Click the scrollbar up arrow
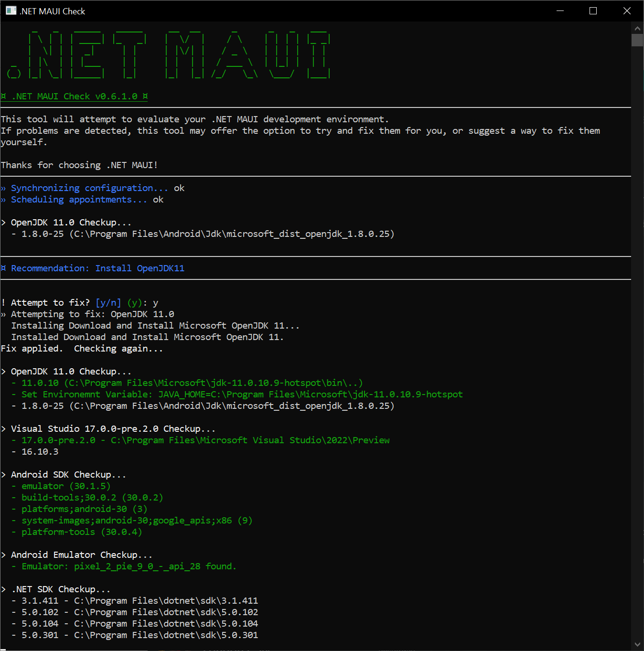 click(x=637, y=28)
